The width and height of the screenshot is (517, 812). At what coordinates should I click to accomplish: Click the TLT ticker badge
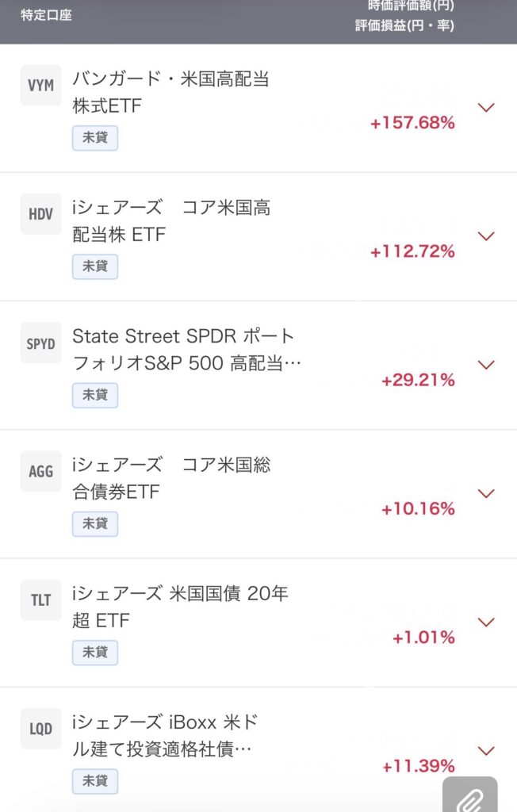click(40, 600)
